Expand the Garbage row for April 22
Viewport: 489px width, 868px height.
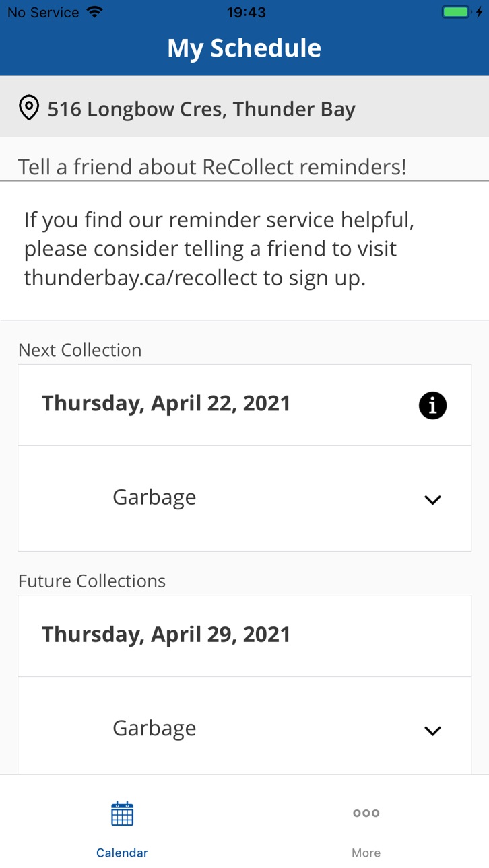(x=244, y=498)
